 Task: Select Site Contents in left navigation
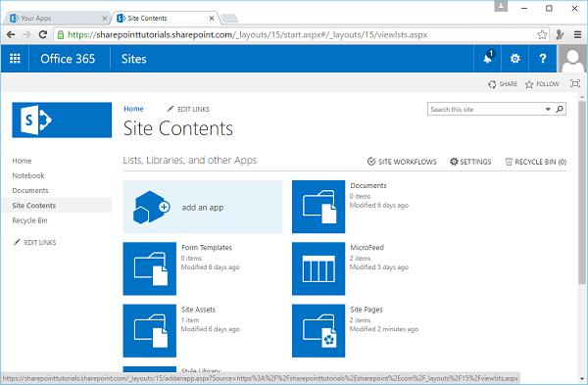(x=33, y=206)
